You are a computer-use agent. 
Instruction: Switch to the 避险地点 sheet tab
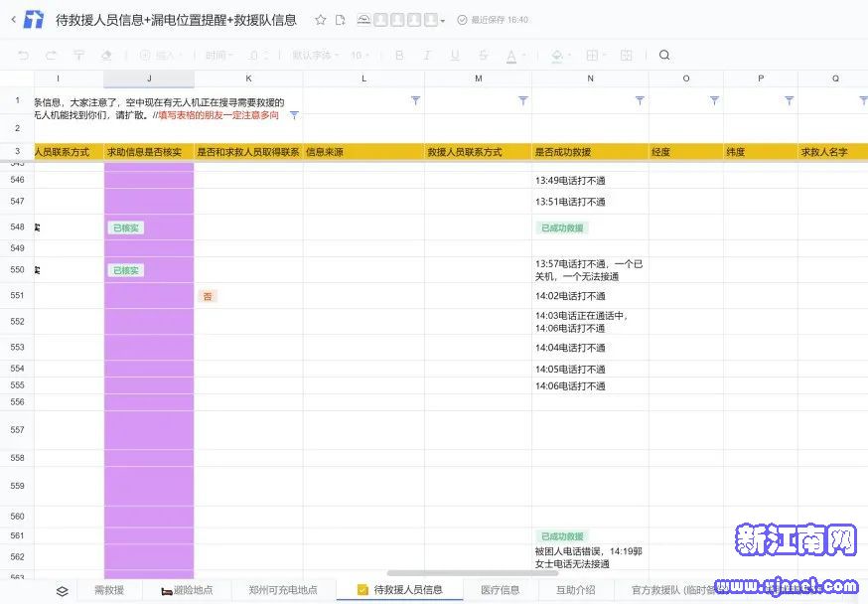[x=187, y=590]
